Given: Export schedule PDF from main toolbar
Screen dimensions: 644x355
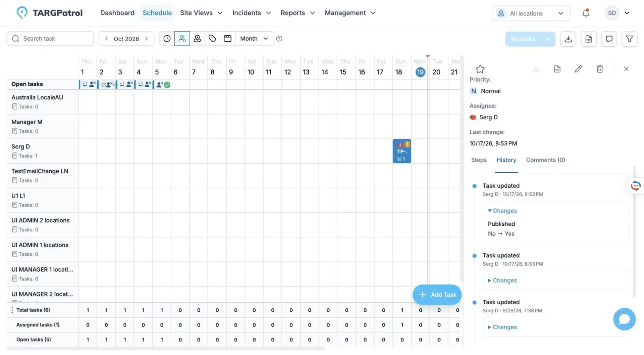Looking at the screenshot, I should [589, 39].
